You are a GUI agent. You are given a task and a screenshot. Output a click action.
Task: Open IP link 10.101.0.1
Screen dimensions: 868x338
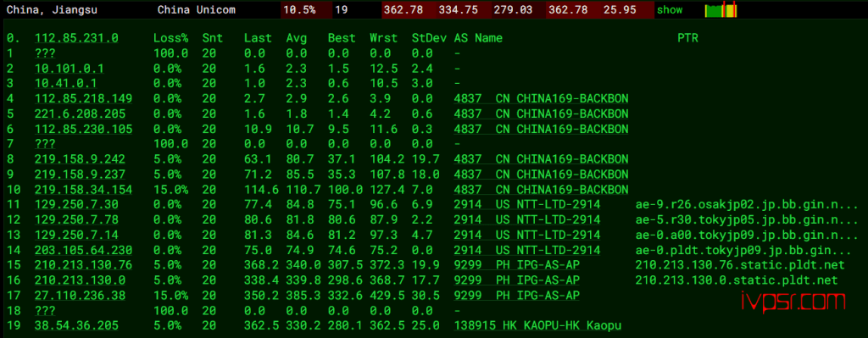coord(70,69)
